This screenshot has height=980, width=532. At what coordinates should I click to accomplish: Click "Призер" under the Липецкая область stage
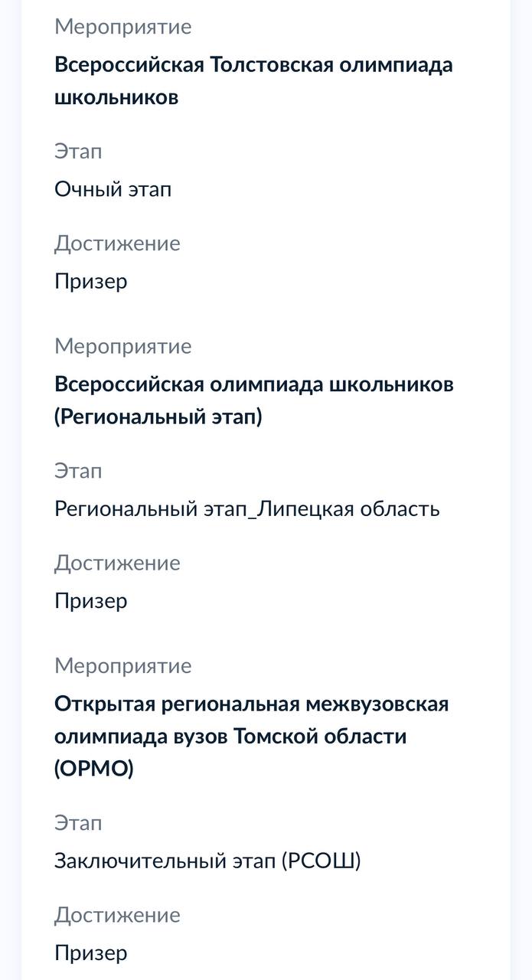(90, 600)
